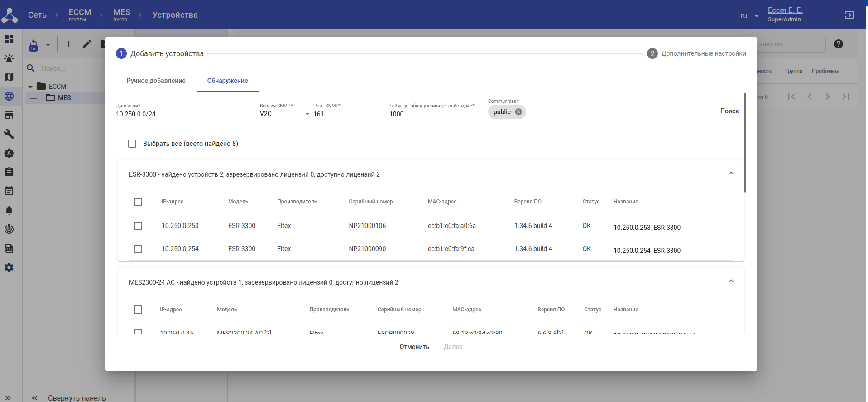Click MAC address ec:b1:e0:fa:9f:ca
This screenshot has height=402, width=868.
[451, 249]
